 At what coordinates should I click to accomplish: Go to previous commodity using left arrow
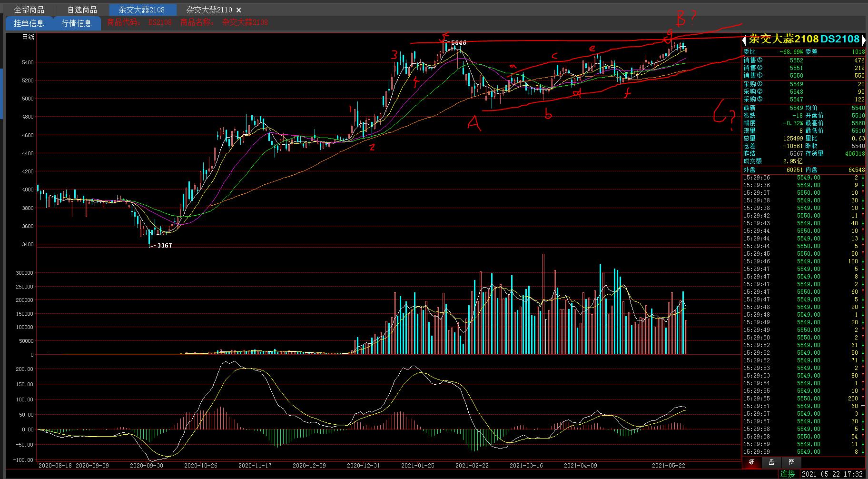coord(744,40)
